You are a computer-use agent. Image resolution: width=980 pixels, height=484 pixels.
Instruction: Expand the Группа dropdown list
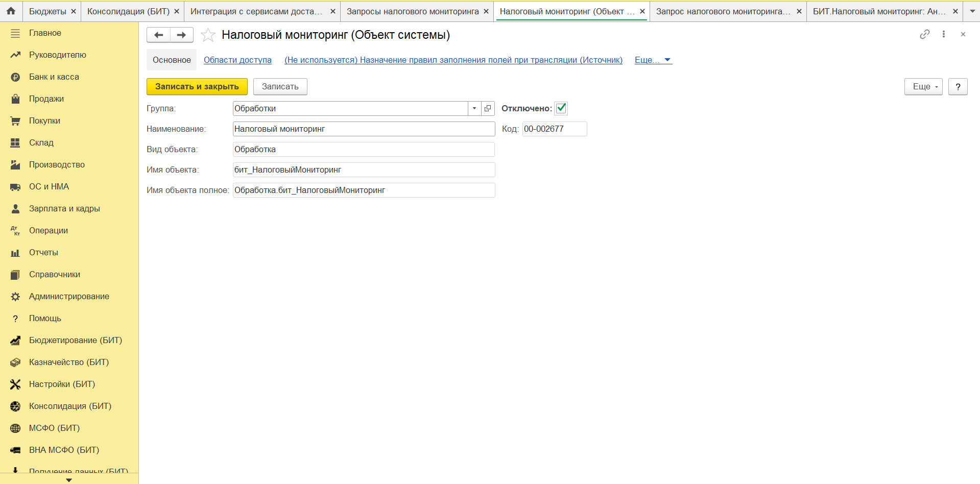pos(474,108)
